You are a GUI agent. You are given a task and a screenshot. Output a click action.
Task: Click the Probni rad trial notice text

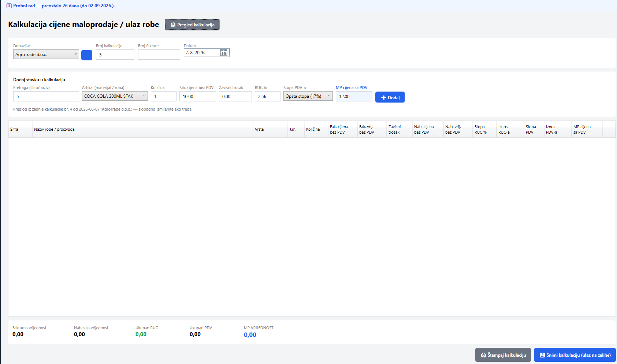pos(64,6)
